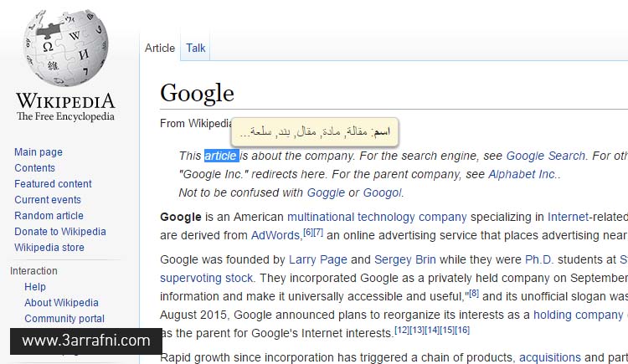Open the Talk tab
The width and height of the screenshot is (628, 364).
click(x=195, y=48)
